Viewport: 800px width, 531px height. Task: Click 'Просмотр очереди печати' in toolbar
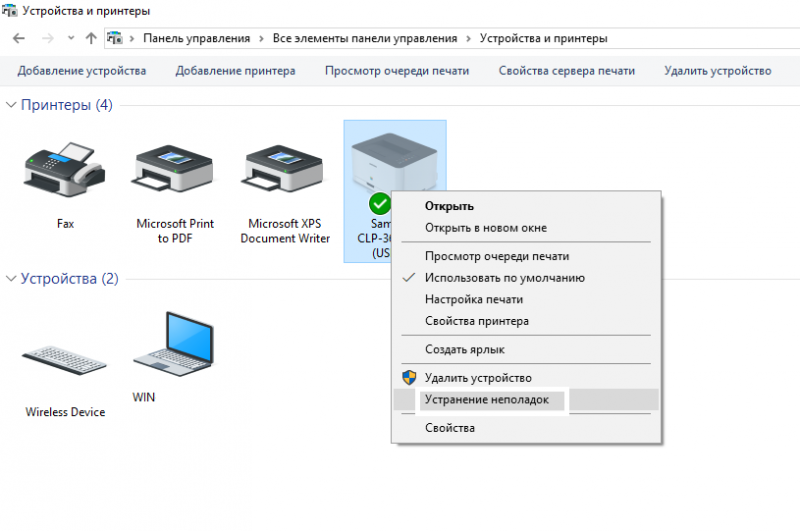tap(397, 71)
